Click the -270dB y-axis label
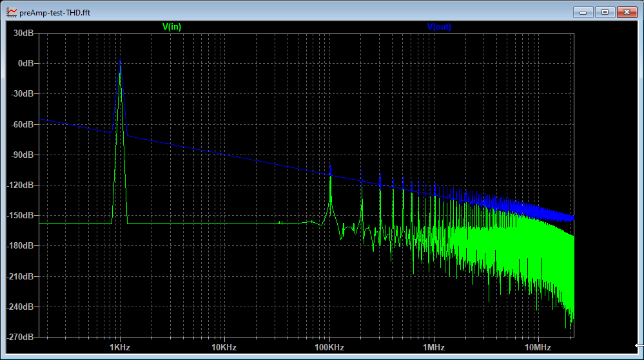This screenshot has height=360, width=644. point(20,337)
